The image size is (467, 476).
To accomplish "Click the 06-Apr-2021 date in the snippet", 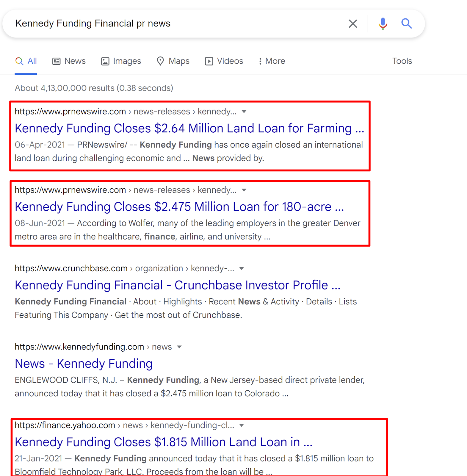I will [x=40, y=145].
